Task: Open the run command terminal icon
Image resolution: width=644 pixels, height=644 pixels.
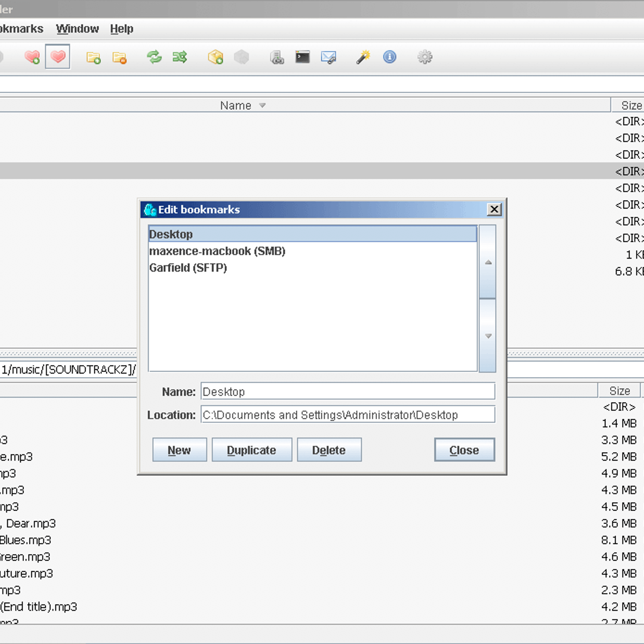Action: (x=302, y=57)
